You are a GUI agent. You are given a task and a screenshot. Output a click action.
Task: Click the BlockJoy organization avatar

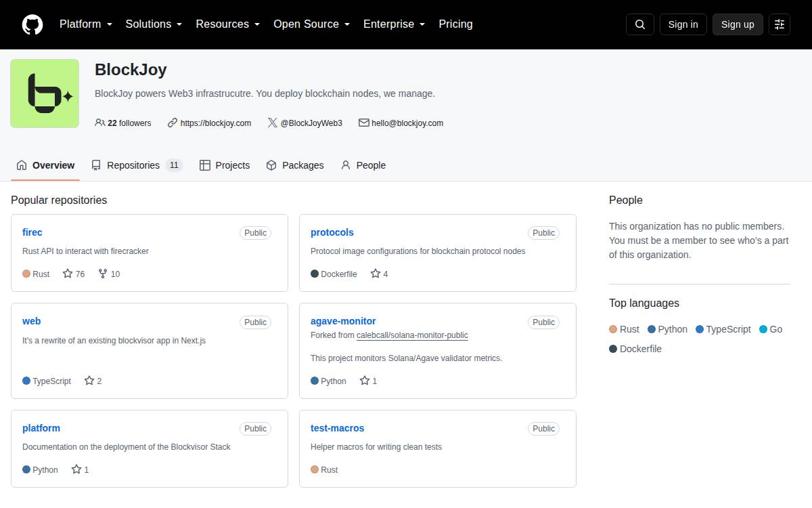pyautogui.click(x=45, y=93)
